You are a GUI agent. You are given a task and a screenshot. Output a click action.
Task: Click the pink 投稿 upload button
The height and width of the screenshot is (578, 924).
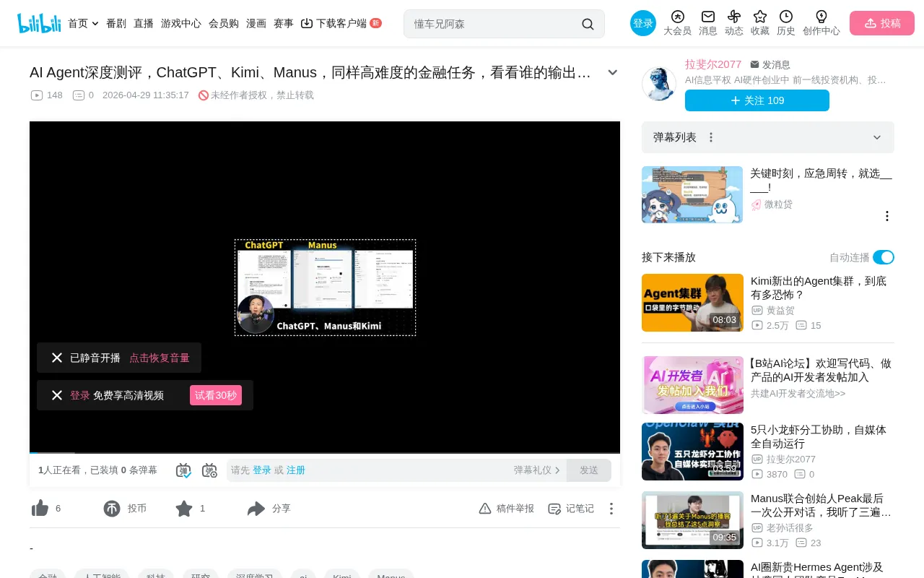pyautogui.click(x=882, y=23)
